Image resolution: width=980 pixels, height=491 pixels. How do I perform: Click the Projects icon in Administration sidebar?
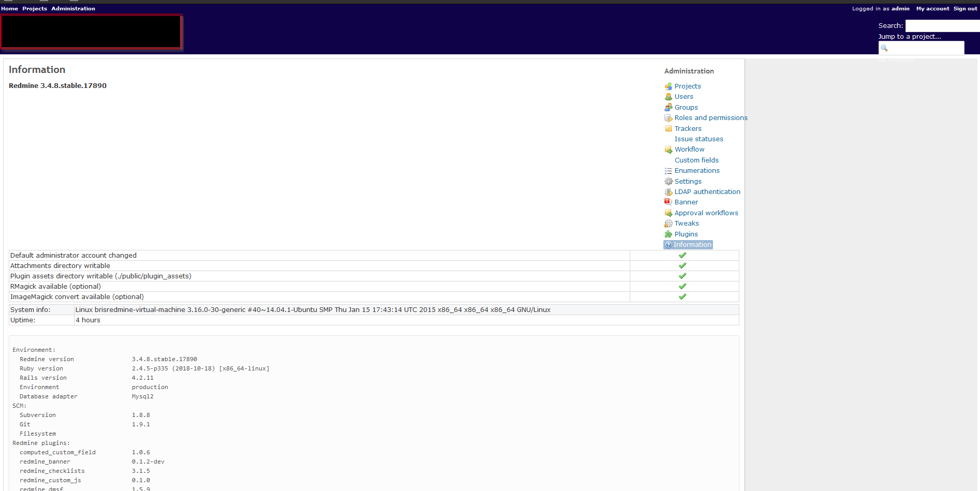668,86
